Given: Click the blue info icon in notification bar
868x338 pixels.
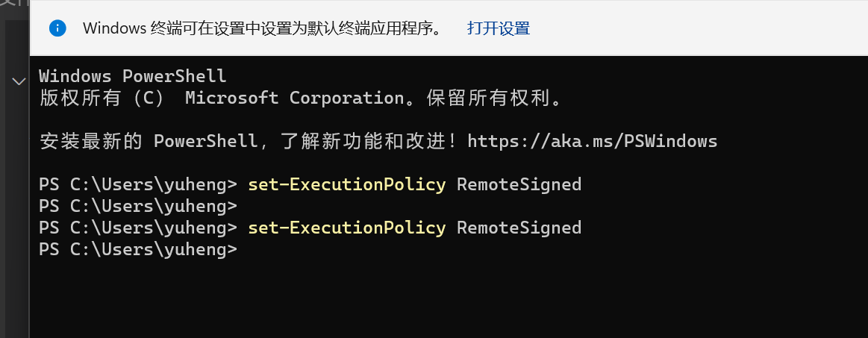Looking at the screenshot, I should coord(57,28).
